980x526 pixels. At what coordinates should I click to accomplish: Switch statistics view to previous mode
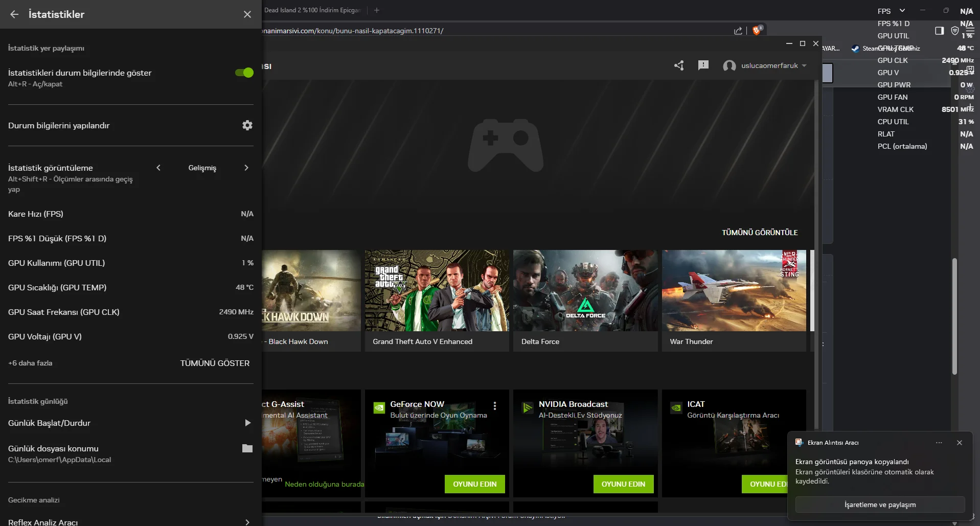coord(158,168)
